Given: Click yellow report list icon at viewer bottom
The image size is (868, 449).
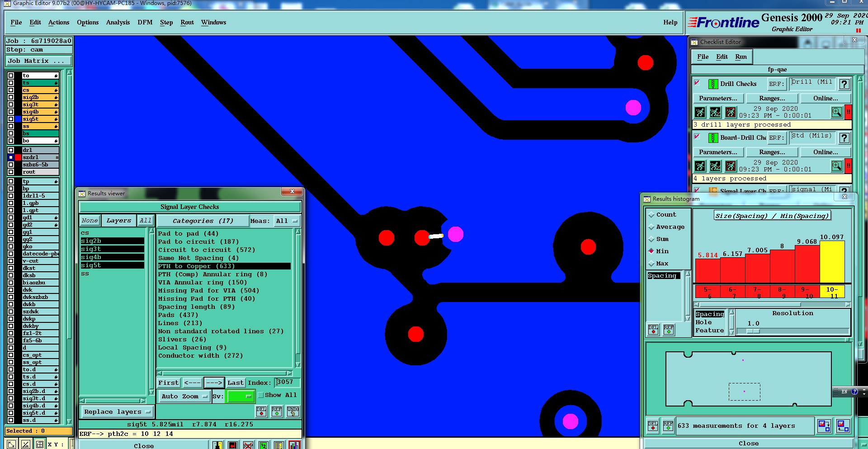Looking at the screenshot, I should pyautogui.click(x=278, y=445).
